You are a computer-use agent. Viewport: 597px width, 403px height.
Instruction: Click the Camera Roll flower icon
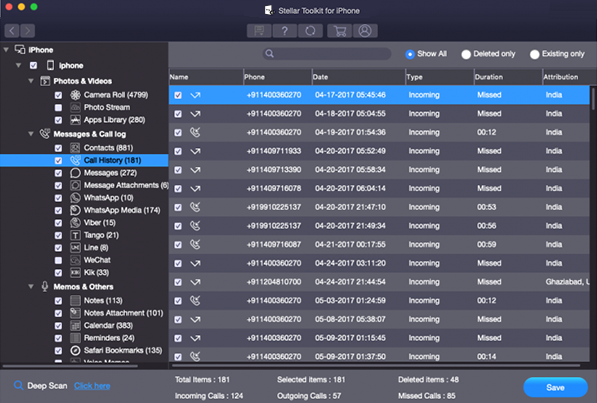(75, 95)
